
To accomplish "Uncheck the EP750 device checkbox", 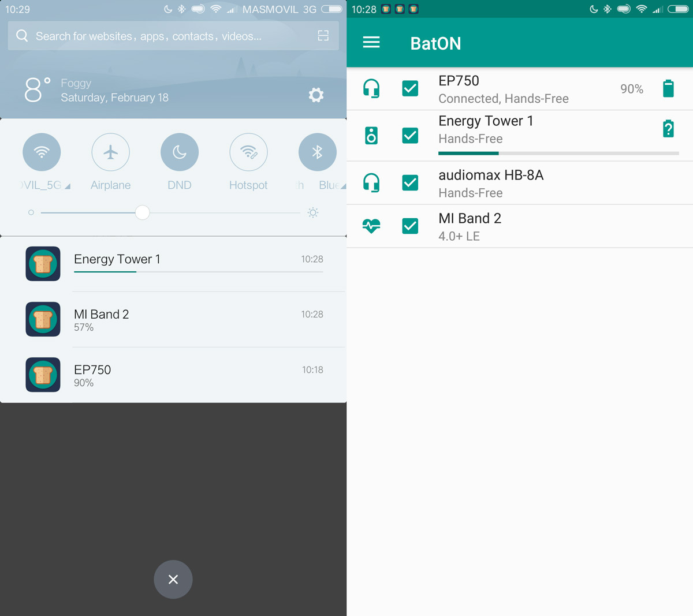I will [410, 88].
